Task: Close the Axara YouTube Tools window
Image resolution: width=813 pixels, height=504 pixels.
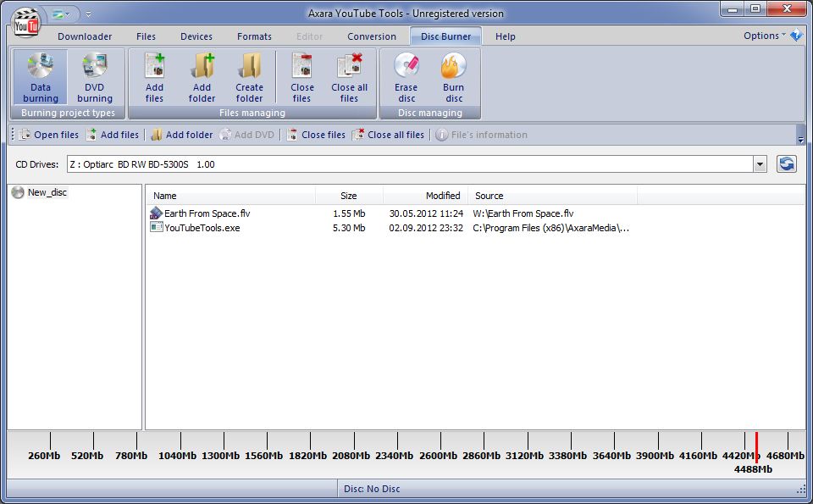Action: [787, 8]
